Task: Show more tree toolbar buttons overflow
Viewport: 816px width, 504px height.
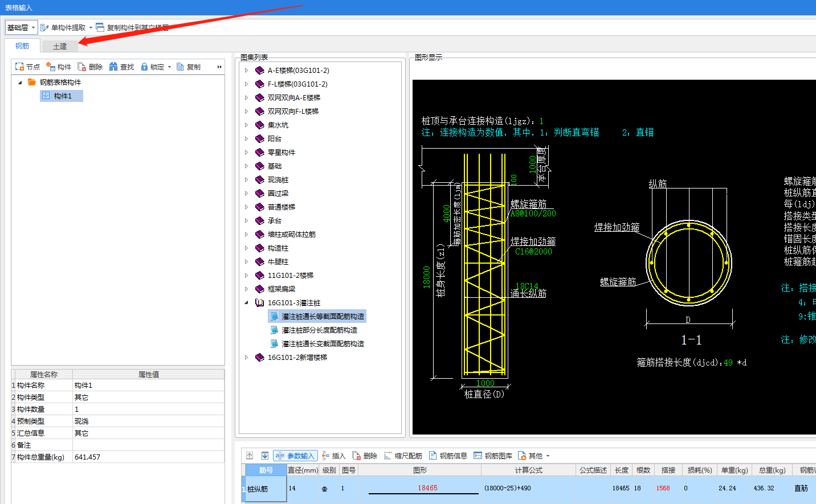Action: pos(219,67)
